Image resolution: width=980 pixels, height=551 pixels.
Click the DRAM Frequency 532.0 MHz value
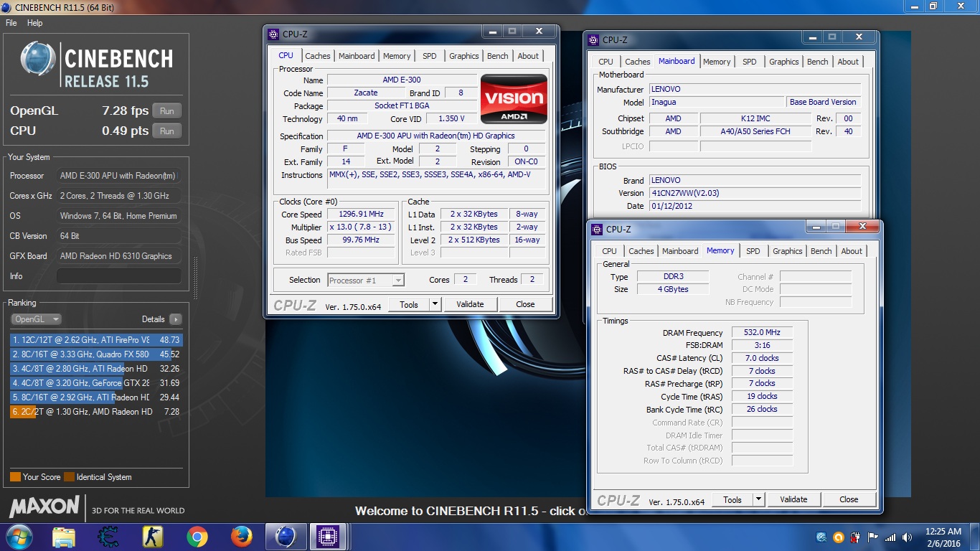762,333
